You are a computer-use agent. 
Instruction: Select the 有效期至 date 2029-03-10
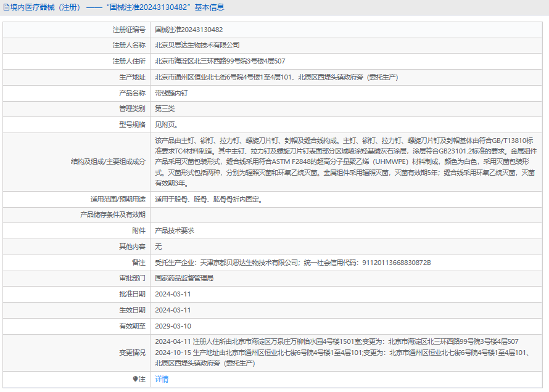click(x=173, y=326)
